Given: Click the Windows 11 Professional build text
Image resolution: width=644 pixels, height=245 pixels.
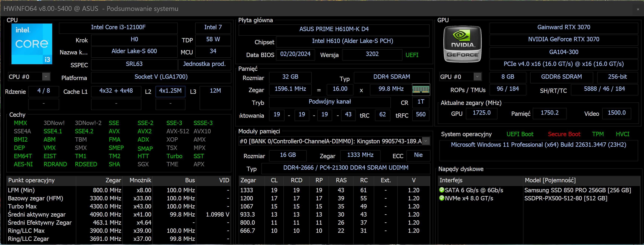Looking at the screenshot, I should click(538, 145).
